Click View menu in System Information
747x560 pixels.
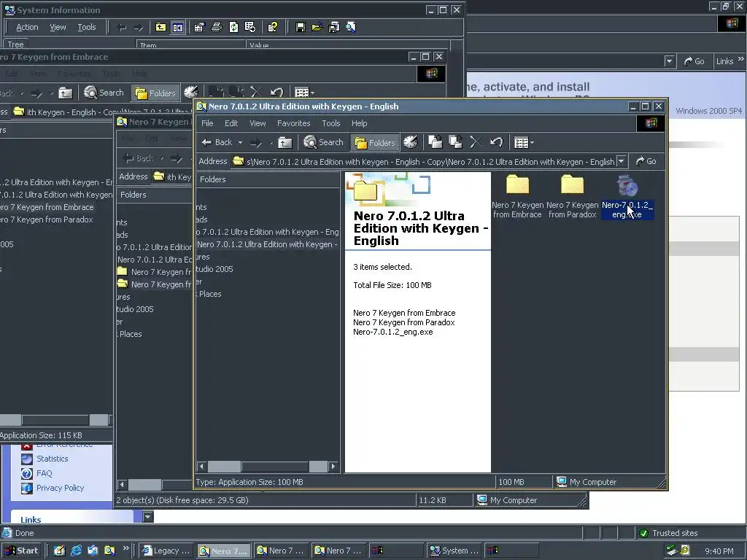[58, 27]
